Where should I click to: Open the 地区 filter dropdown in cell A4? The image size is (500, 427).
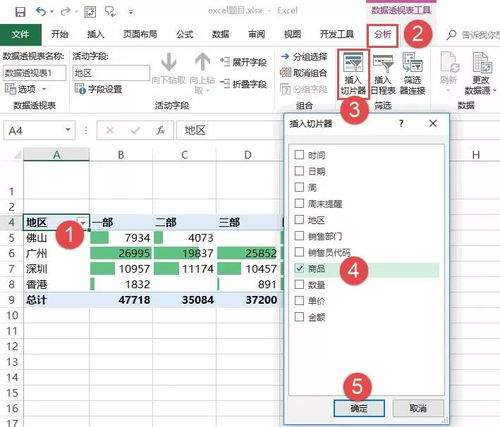click(x=83, y=223)
